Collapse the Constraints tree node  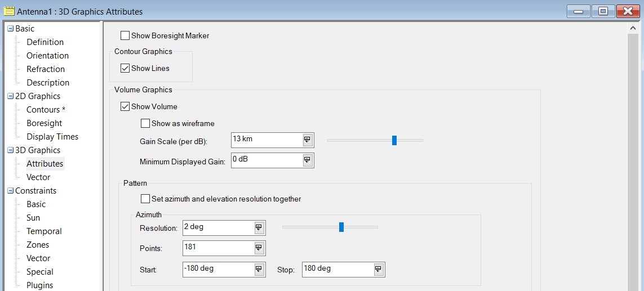(10, 191)
